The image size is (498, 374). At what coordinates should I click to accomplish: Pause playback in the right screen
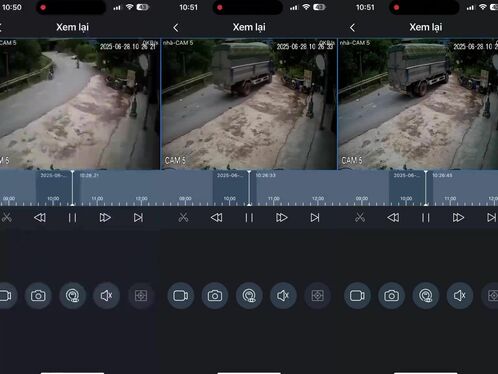click(426, 218)
